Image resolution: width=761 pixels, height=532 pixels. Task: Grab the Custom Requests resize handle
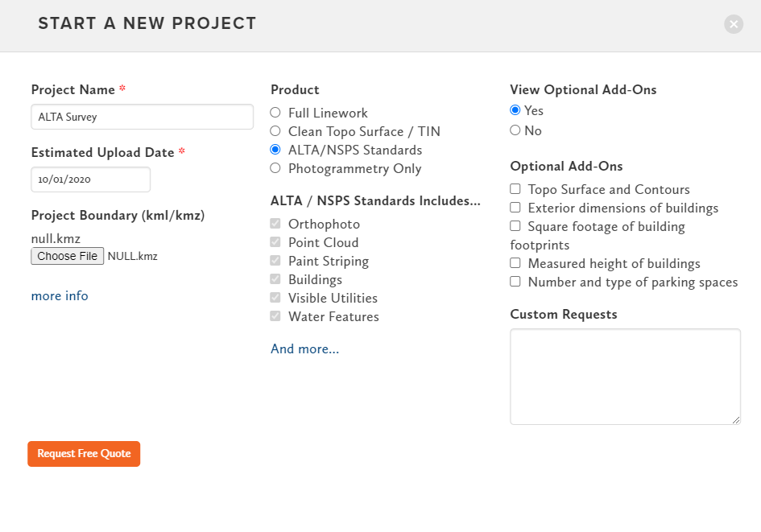(x=736, y=420)
